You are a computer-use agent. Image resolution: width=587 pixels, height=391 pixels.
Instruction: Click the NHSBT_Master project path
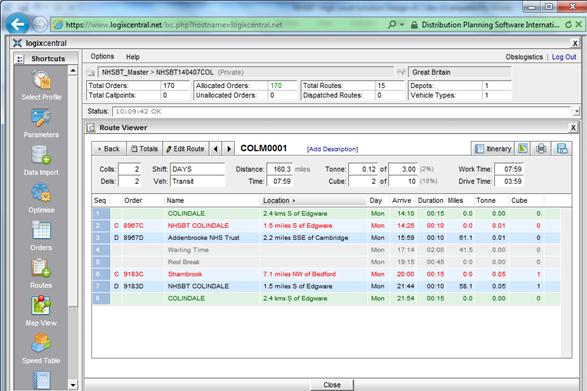[x=245, y=72]
